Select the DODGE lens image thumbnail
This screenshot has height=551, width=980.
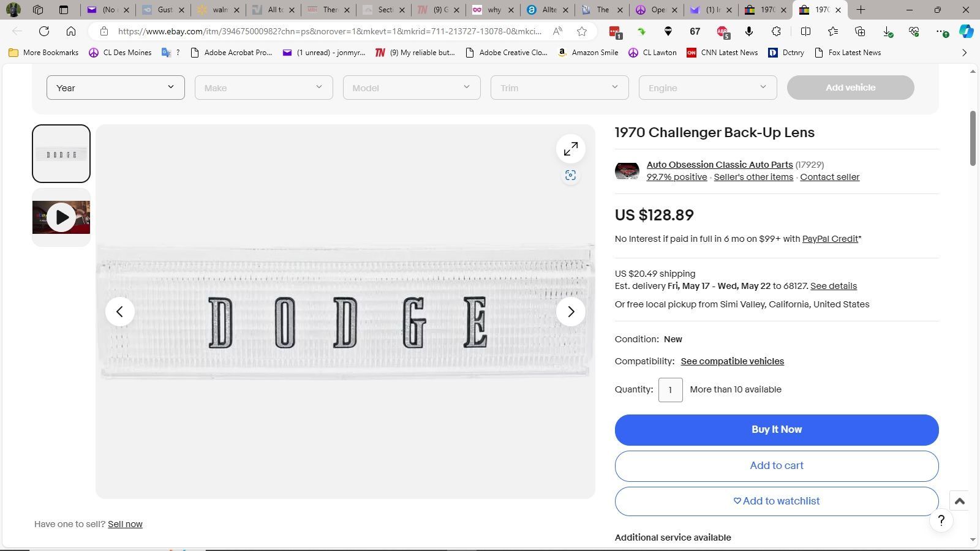(61, 154)
